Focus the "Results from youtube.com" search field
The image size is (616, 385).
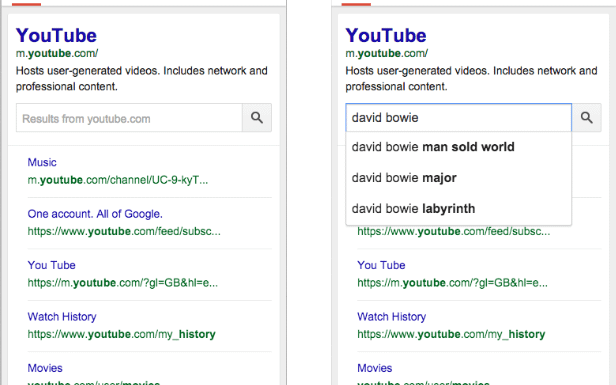click(129, 118)
